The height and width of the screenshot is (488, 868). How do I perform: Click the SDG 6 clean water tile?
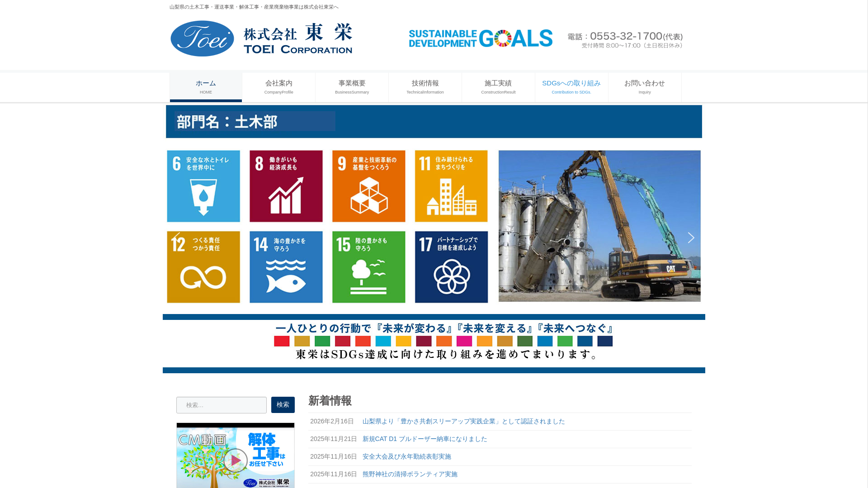coord(203,186)
